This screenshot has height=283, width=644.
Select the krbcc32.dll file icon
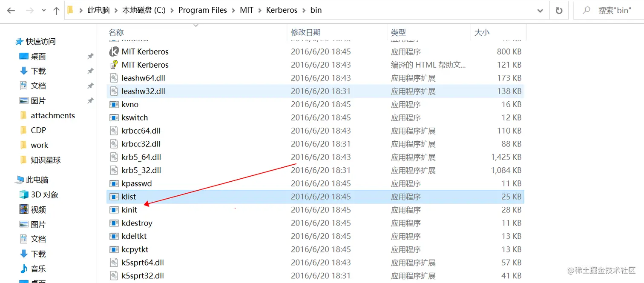(114, 144)
